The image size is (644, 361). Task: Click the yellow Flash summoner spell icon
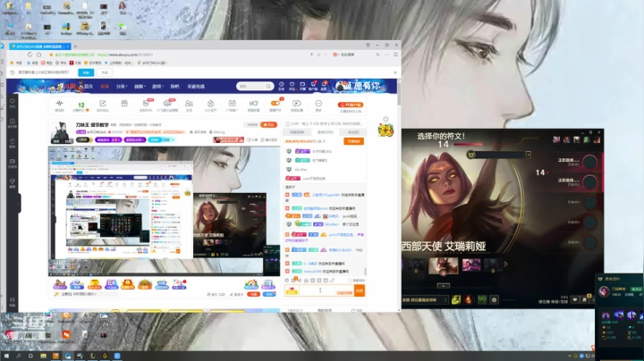click(456, 300)
